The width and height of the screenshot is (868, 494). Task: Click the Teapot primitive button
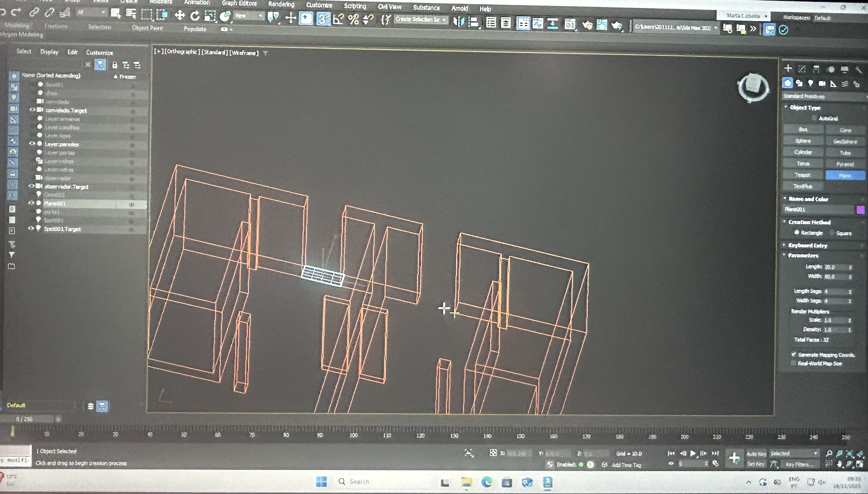[803, 175]
